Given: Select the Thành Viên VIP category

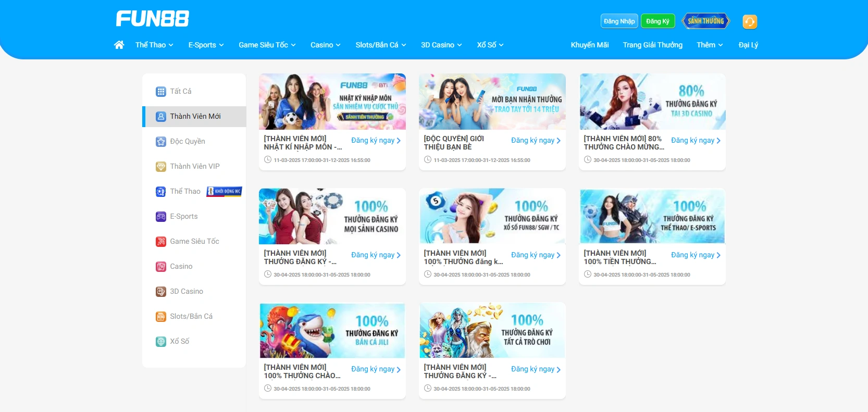Looking at the screenshot, I should [x=194, y=167].
